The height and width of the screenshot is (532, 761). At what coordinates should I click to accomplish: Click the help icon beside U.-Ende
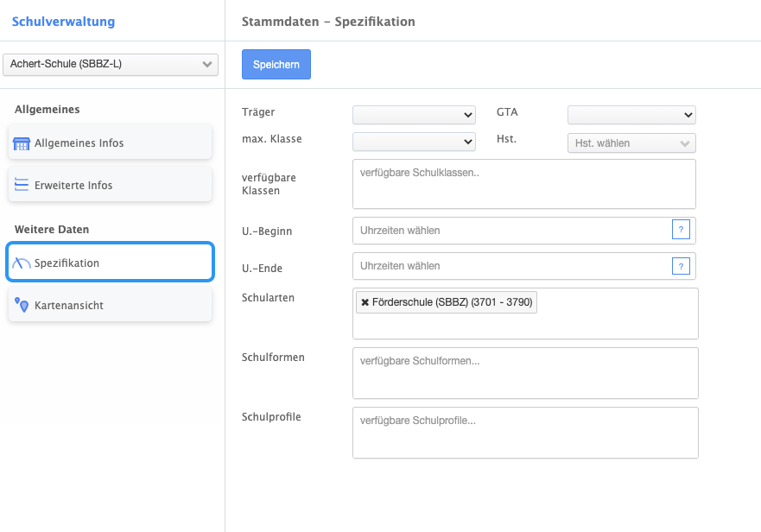pyautogui.click(x=681, y=266)
